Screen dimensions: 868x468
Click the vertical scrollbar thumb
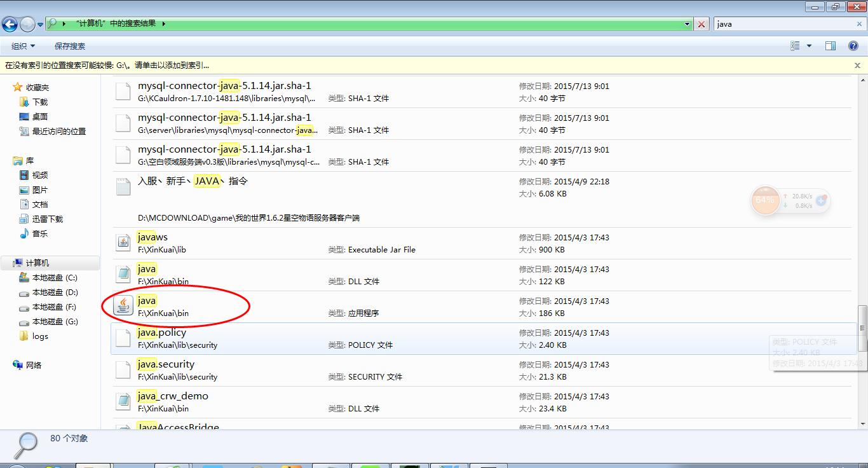point(862,328)
